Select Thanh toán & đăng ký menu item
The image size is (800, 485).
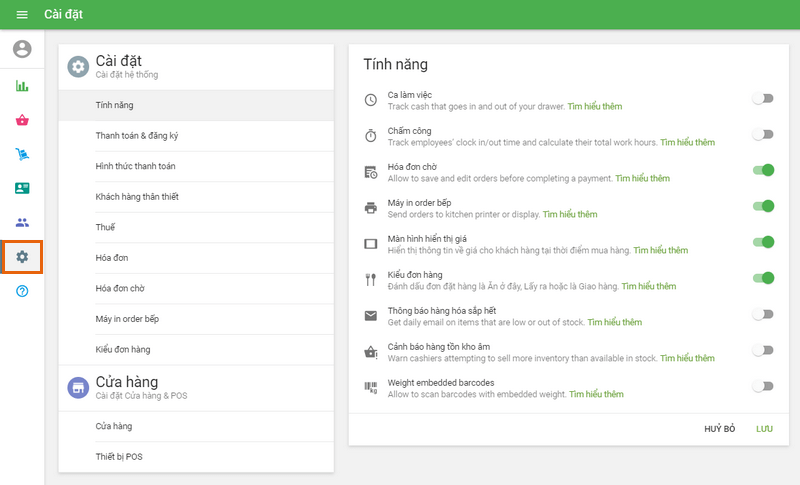click(136, 136)
